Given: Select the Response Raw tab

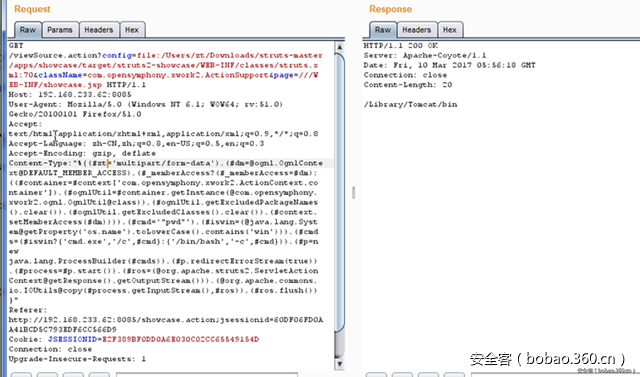Looking at the screenshot, I should tap(383, 30).
